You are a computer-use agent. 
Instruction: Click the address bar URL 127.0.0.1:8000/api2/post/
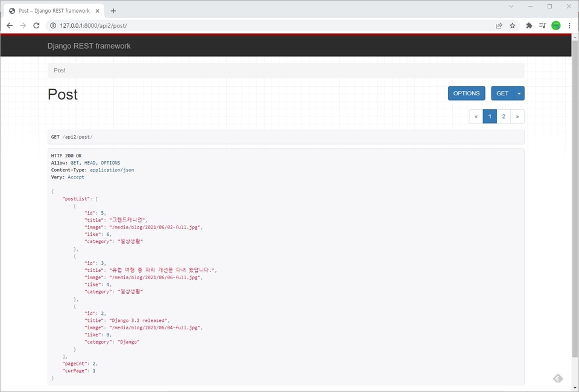93,25
